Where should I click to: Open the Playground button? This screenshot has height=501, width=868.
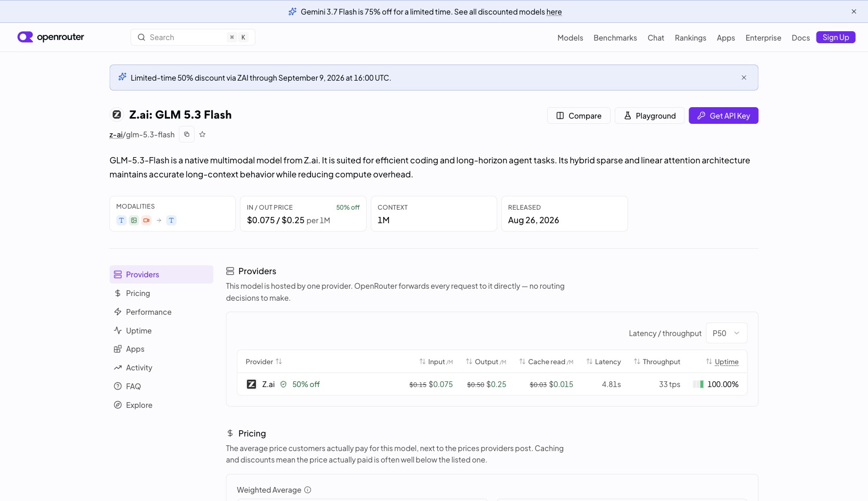(x=649, y=115)
